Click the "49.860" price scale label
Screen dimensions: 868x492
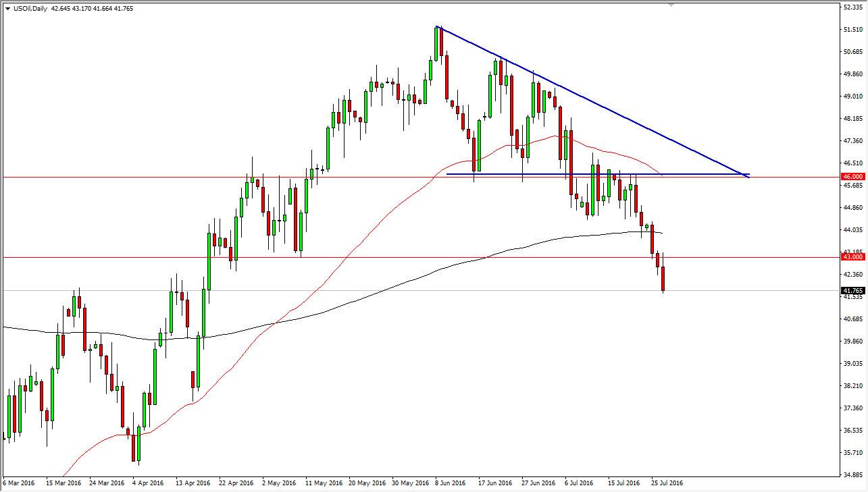click(852, 74)
